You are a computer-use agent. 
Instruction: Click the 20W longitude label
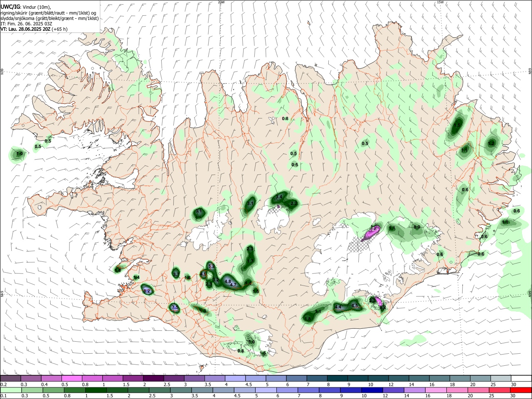click(x=221, y=2)
